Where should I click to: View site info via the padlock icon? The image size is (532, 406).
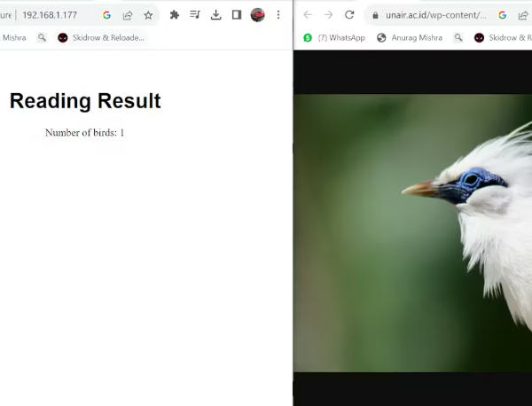click(375, 15)
